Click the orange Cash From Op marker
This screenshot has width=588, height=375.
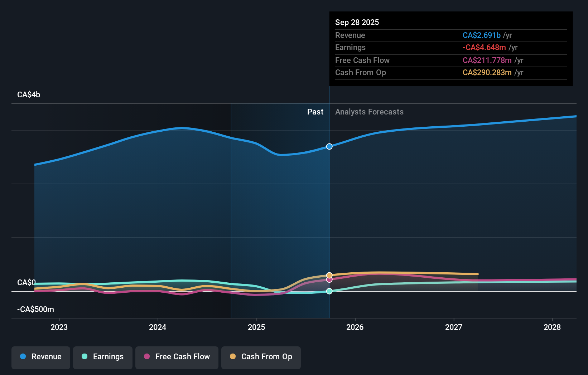coord(329,275)
